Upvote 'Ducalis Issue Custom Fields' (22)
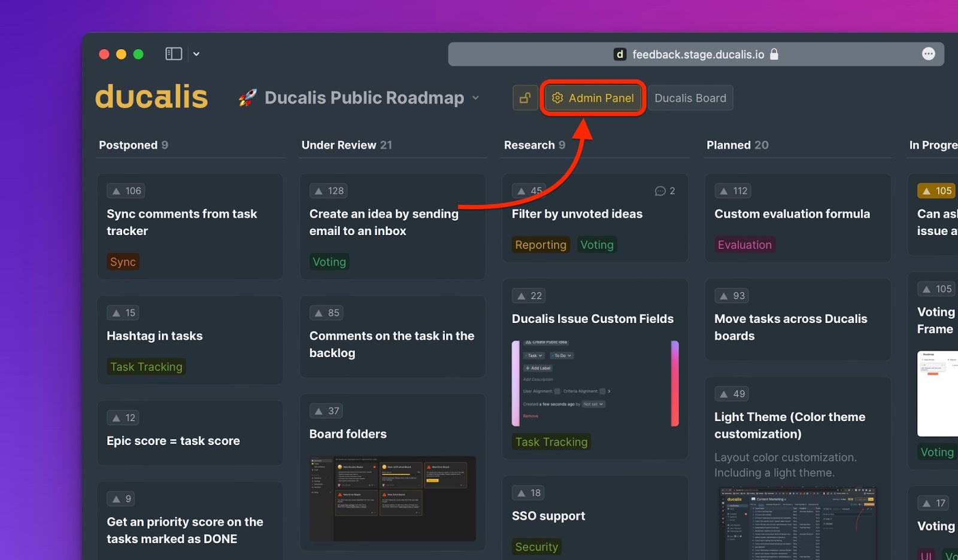 [x=529, y=296]
